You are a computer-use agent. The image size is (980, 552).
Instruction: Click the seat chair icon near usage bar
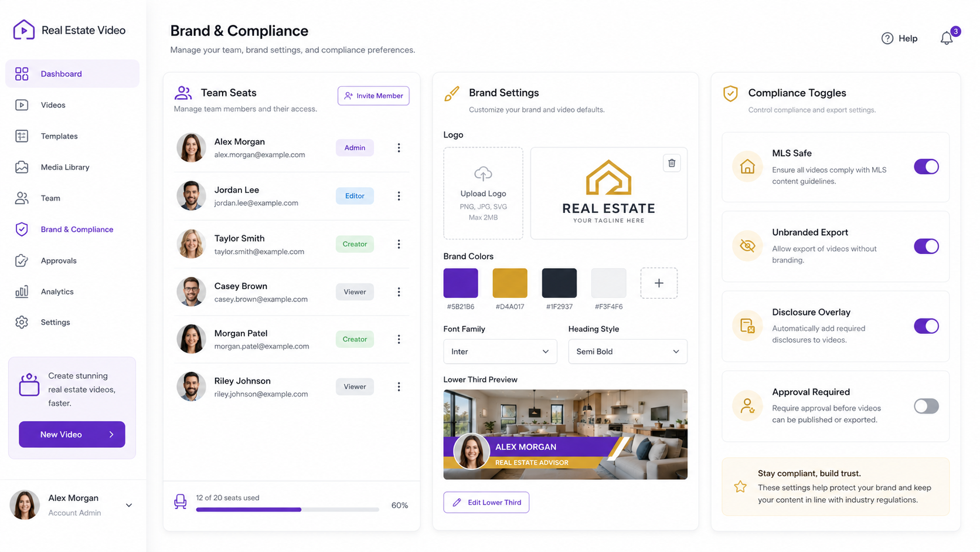coord(181,502)
